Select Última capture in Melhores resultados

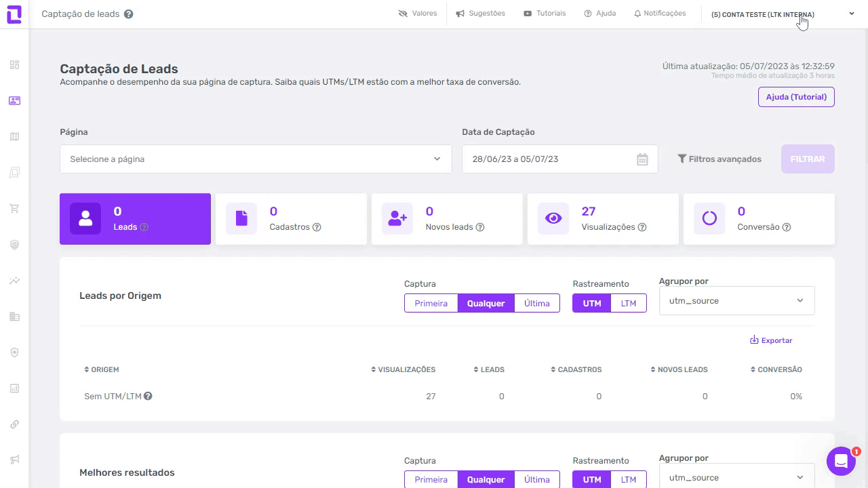(x=537, y=479)
